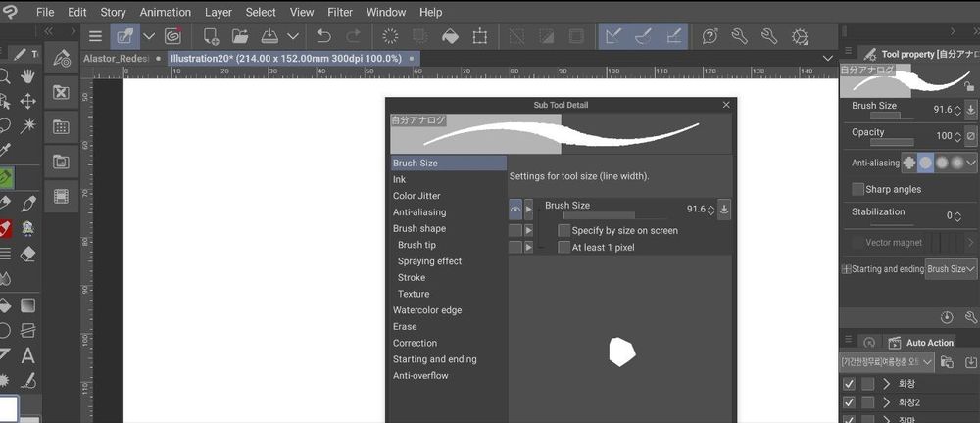
Task: Select the Watercolor edge category
Action: pyautogui.click(x=448, y=310)
